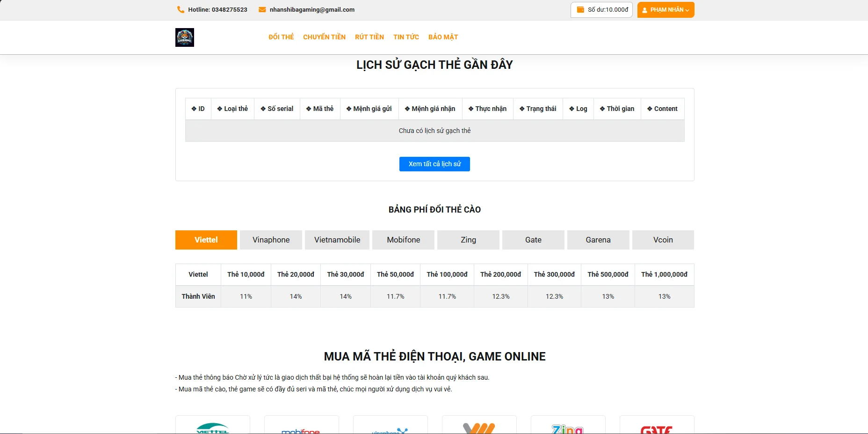Sort by Mã thẻ column header
Screen dimensions: 868x434
click(320, 109)
